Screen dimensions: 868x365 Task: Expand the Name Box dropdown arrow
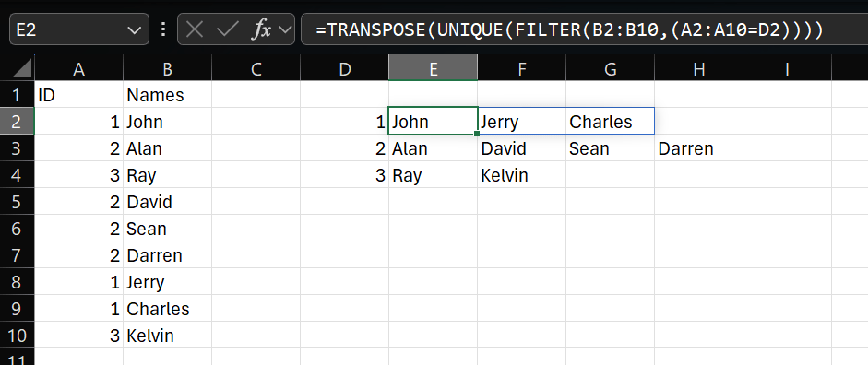tap(134, 29)
